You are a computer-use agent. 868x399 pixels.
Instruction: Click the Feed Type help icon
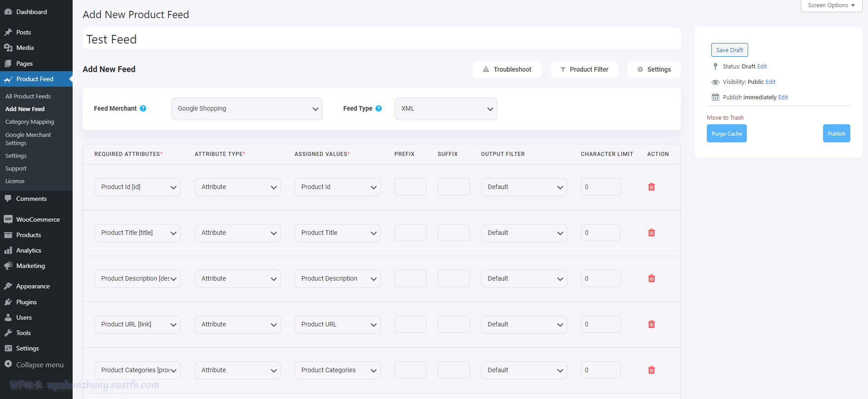click(x=379, y=108)
